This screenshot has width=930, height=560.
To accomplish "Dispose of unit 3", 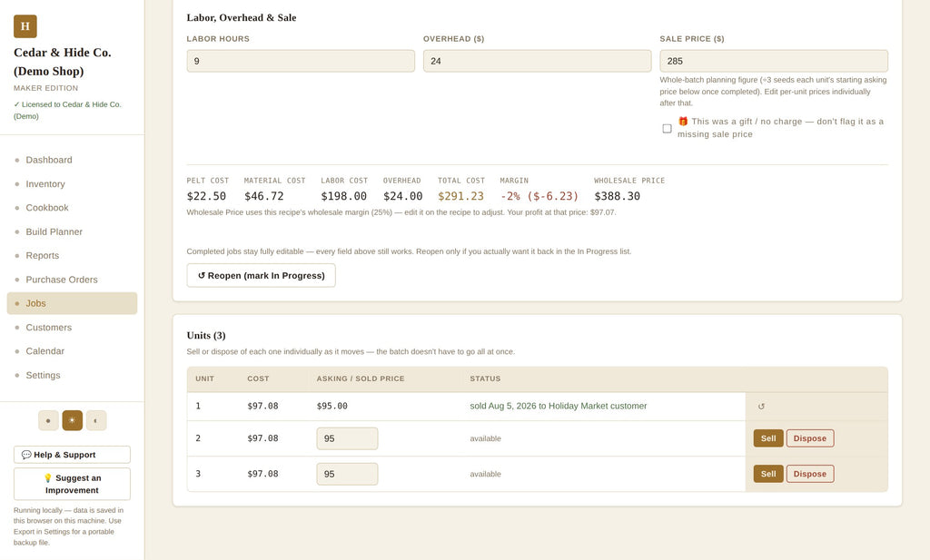I will coord(809,474).
